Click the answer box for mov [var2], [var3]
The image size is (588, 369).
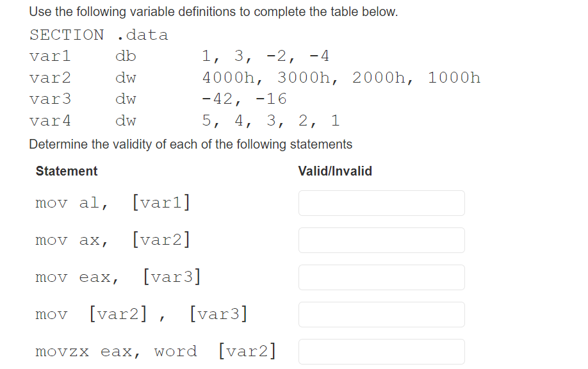[x=380, y=314]
